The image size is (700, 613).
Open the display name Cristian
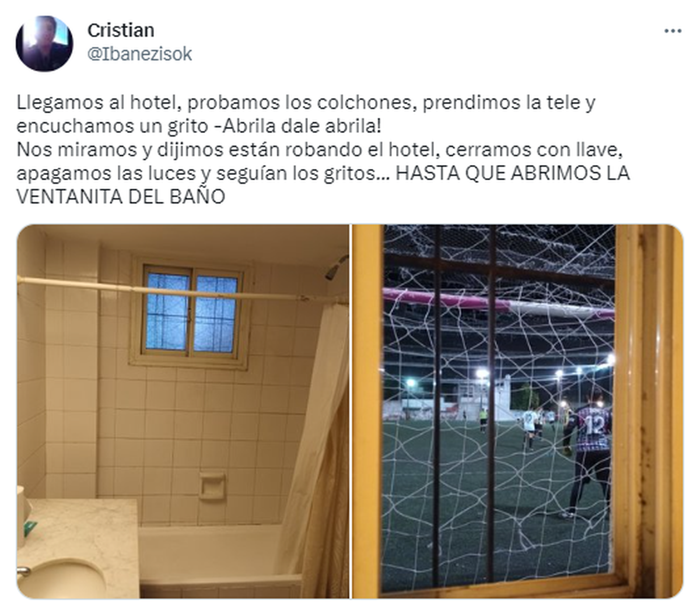point(121,30)
